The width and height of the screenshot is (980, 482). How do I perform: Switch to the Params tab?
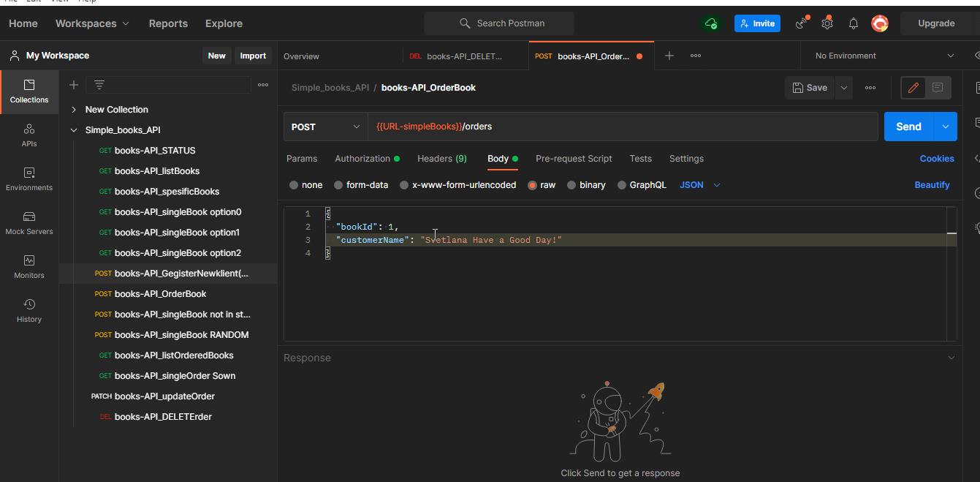click(x=302, y=159)
